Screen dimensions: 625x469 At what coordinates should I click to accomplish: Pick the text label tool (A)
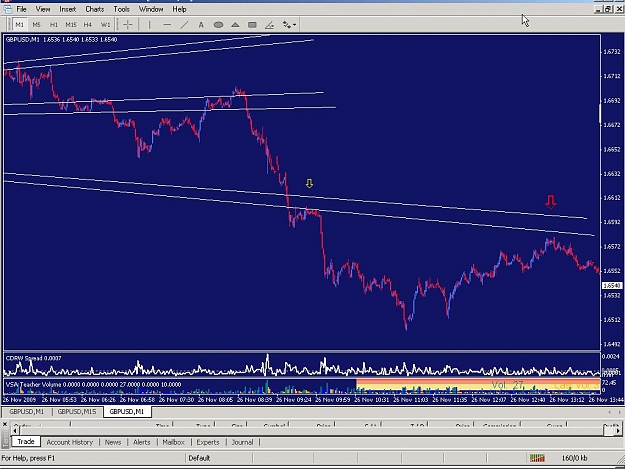201,25
